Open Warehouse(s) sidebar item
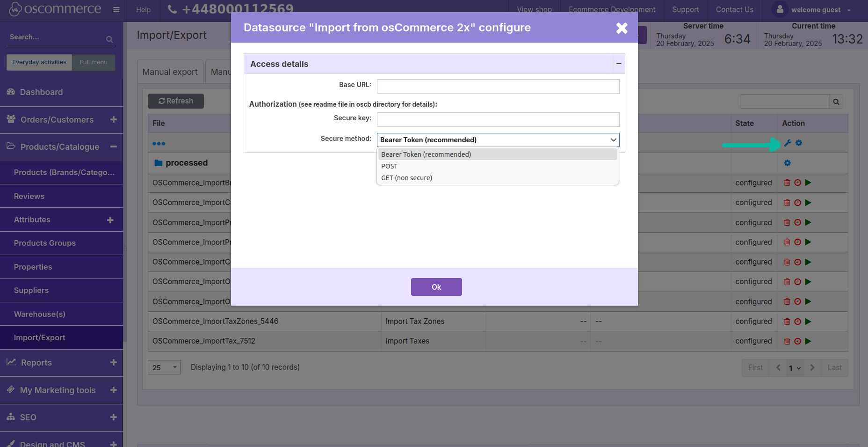Viewport: 868px width, 447px height. tap(40, 315)
